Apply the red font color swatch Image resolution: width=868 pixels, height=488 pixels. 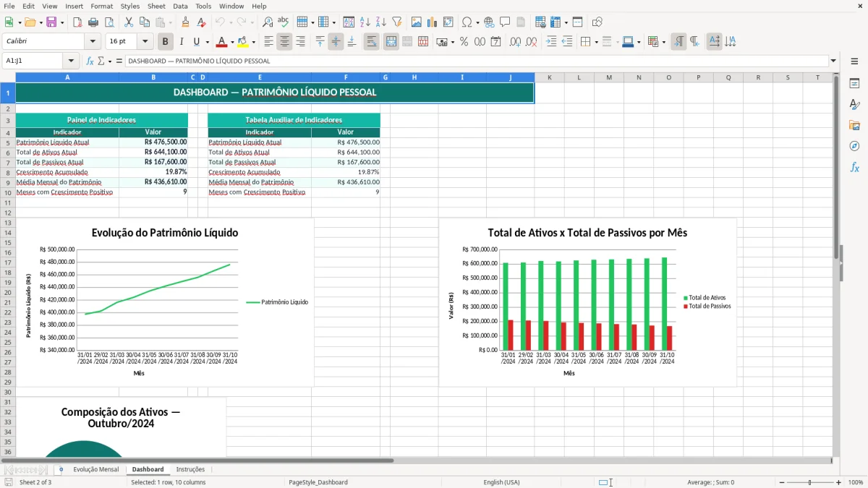[222, 42]
